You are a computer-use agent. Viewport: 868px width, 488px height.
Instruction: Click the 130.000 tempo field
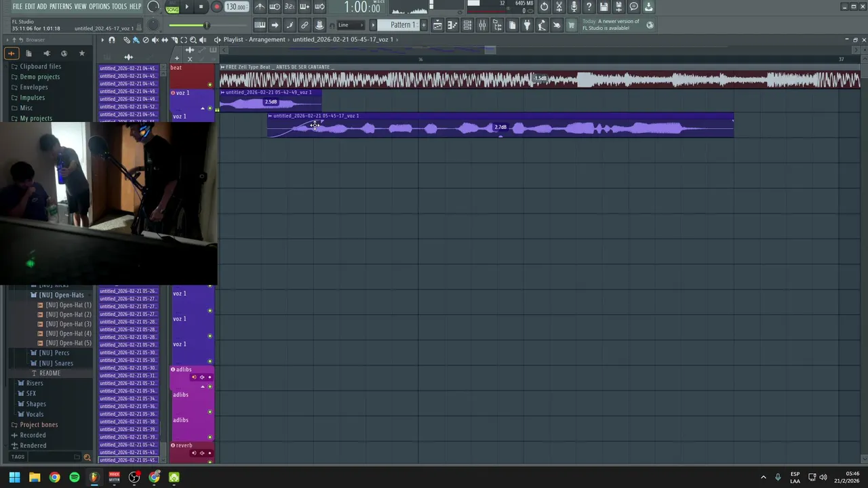pos(235,7)
